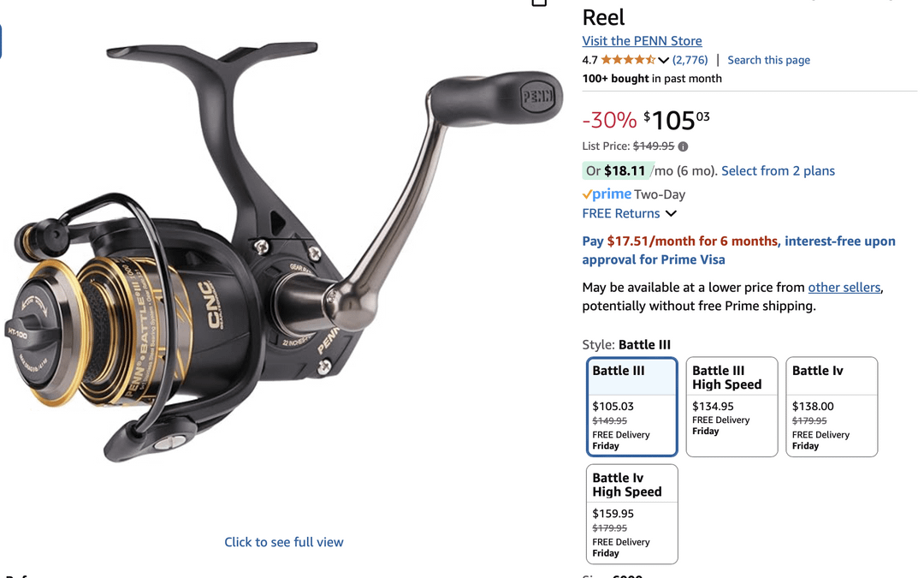Click the orange star rating icons

(628, 60)
